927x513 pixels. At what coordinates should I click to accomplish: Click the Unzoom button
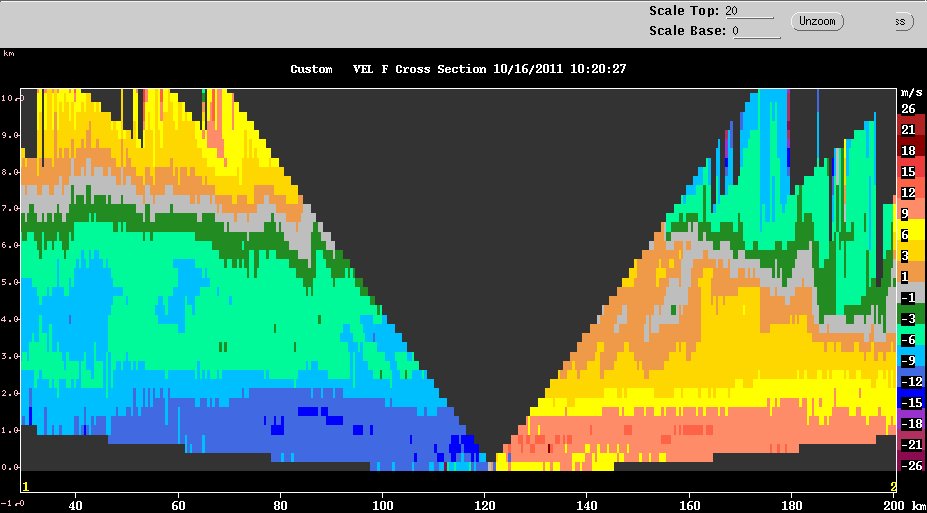click(x=817, y=21)
